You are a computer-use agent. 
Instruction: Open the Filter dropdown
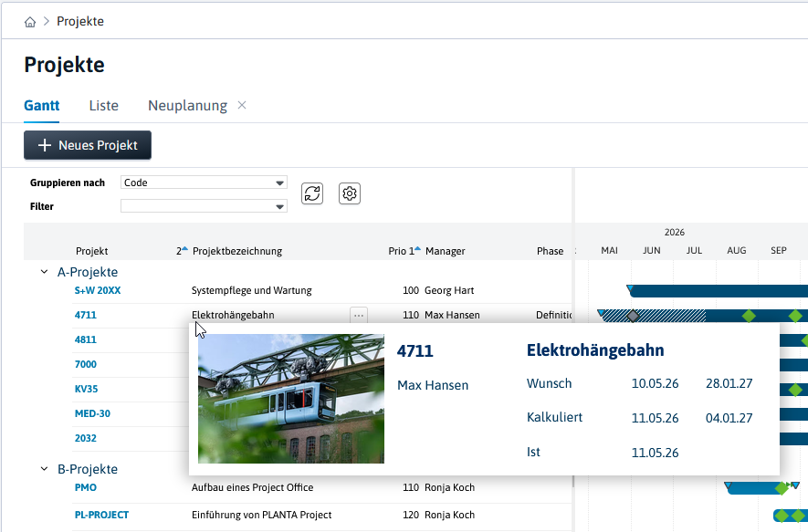pos(204,206)
